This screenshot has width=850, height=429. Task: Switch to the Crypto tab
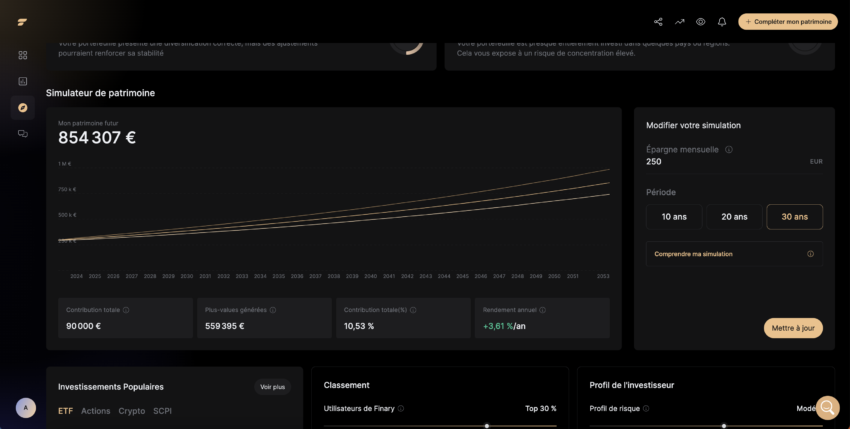(132, 411)
